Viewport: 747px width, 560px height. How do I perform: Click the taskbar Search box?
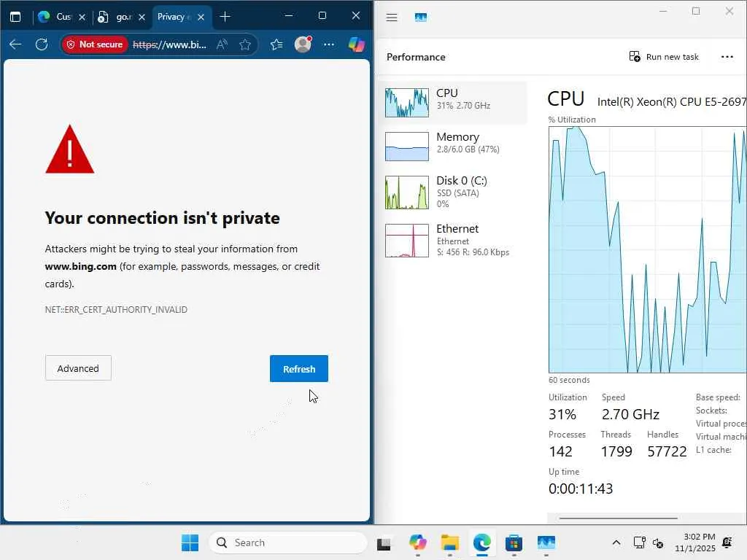(x=287, y=542)
